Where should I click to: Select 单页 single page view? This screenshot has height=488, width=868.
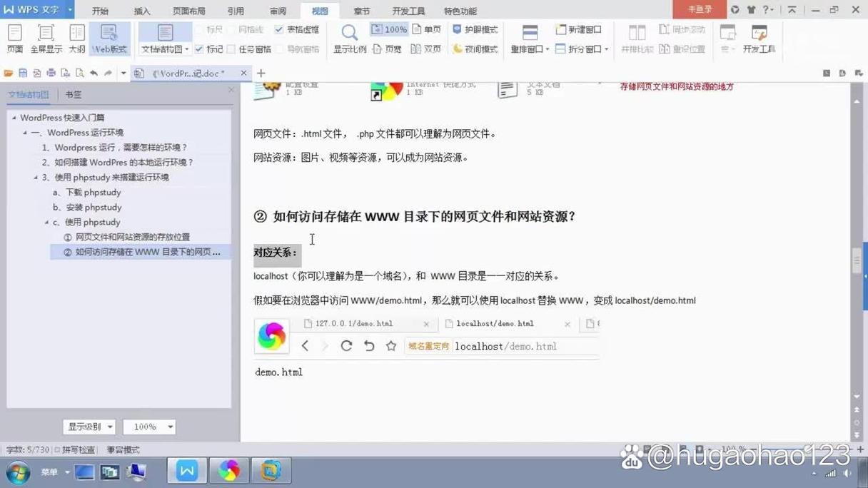click(426, 29)
